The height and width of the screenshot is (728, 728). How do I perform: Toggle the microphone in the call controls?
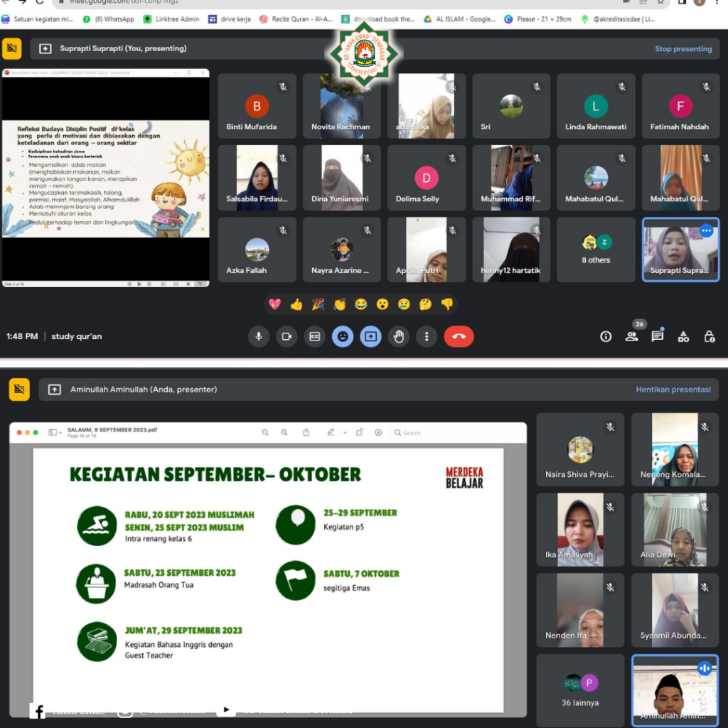(259, 337)
